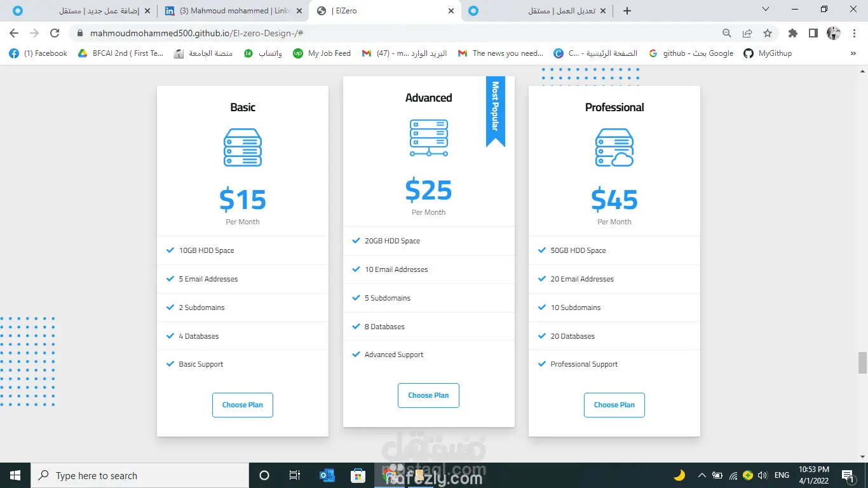Open the BFCAI 2nd Google Drive bookmark

tap(121, 53)
